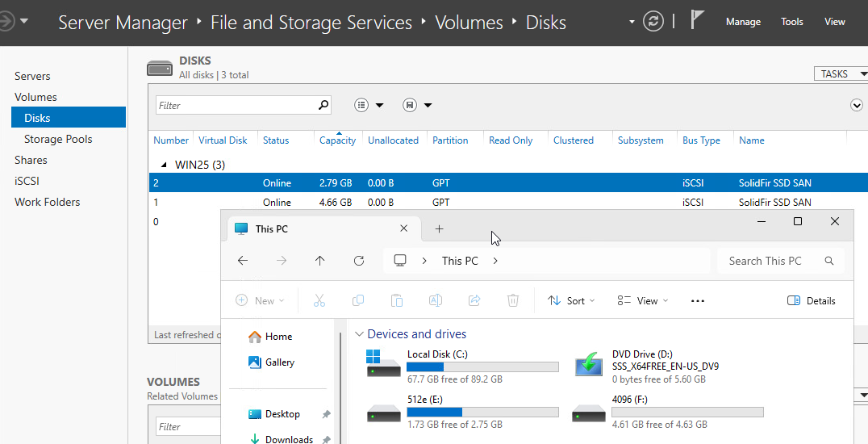This screenshot has width=868, height=444.
Task: Collapse the WIN25 (3) disk group
Action: (163, 165)
